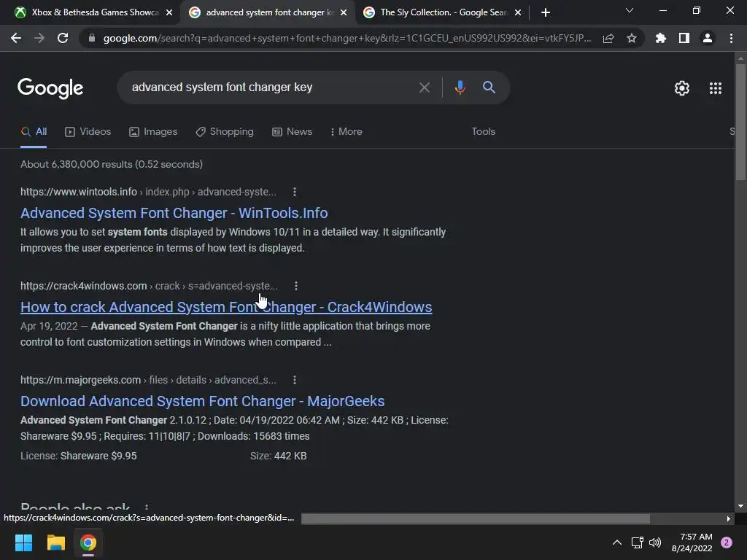Open the tab search dropdown

tap(630, 10)
